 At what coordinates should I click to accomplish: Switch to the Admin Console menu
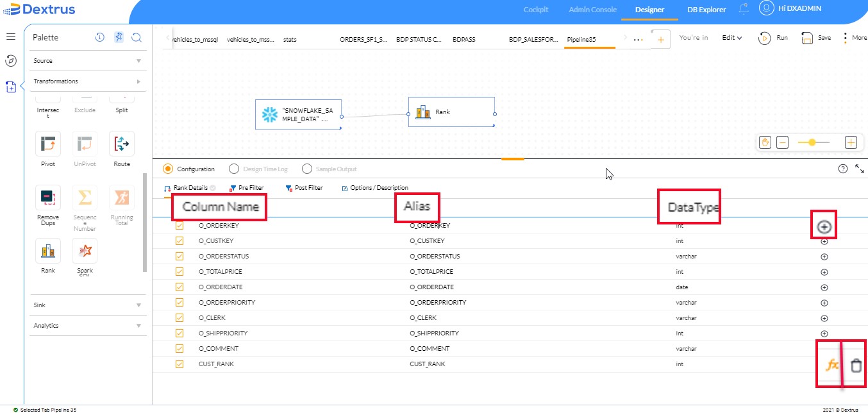(x=592, y=10)
